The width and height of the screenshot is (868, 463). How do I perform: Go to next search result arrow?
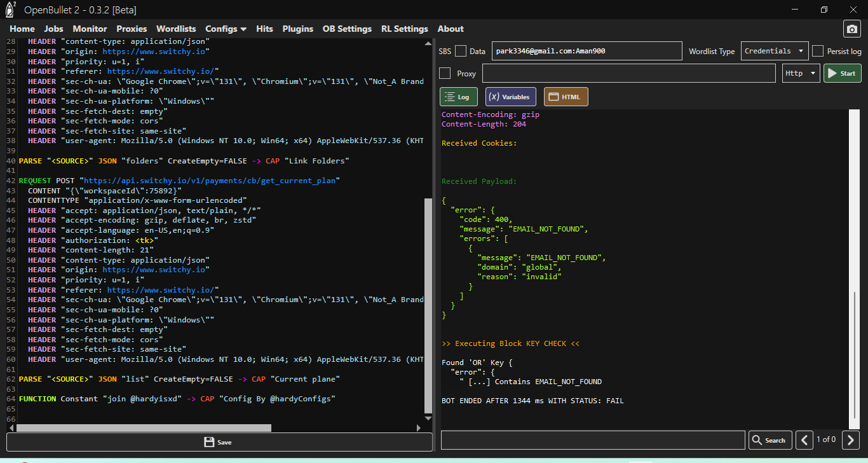coord(851,440)
